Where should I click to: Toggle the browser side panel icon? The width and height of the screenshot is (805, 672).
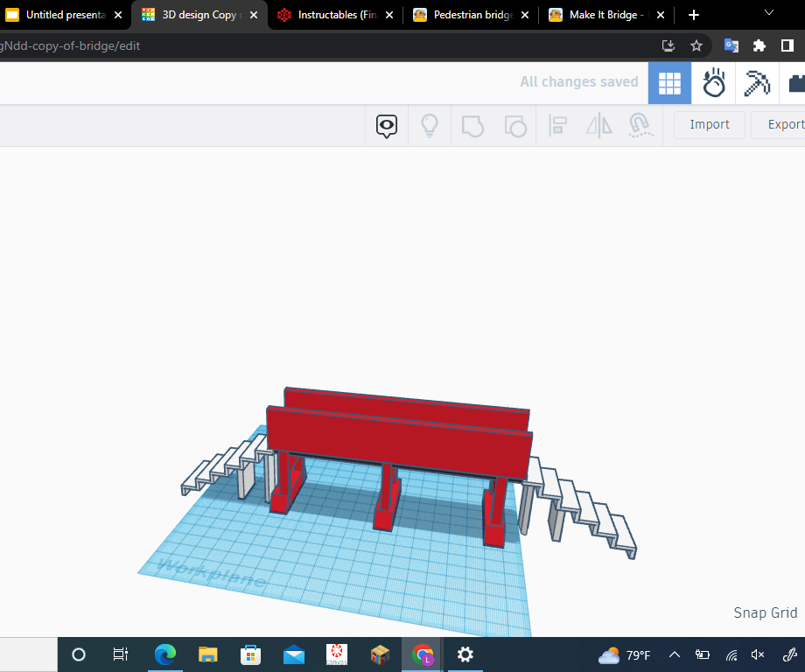(x=787, y=45)
